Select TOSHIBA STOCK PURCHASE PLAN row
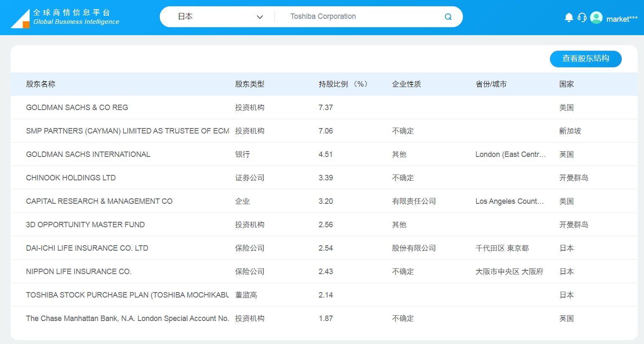 (324, 295)
